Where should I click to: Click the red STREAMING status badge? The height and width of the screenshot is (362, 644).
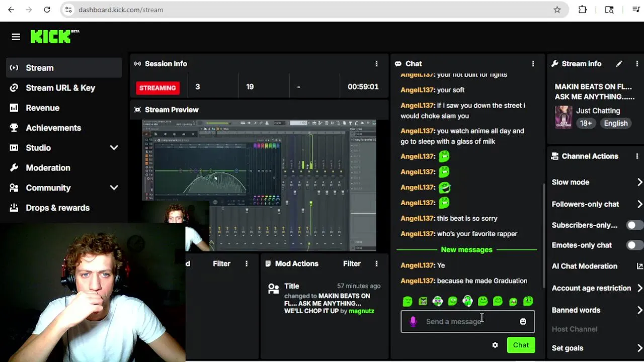pos(157,88)
